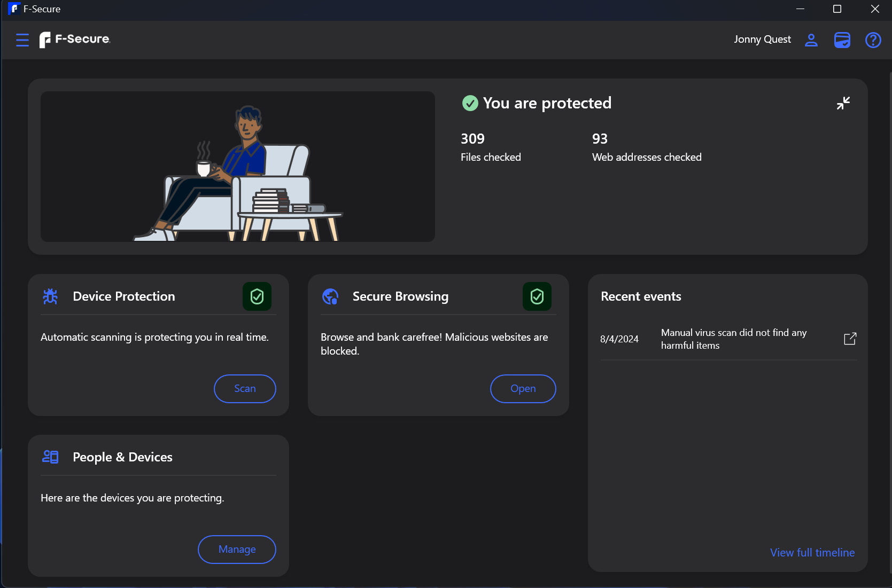892x588 pixels.
Task: Select the People & Devices heading
Action: pyautogui.click(x=122, y=457)
